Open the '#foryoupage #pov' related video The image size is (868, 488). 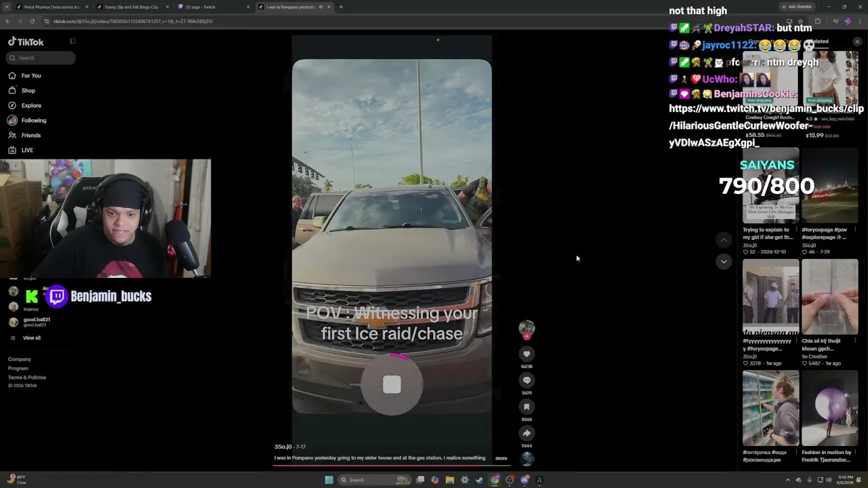click(x=829, y=186)
